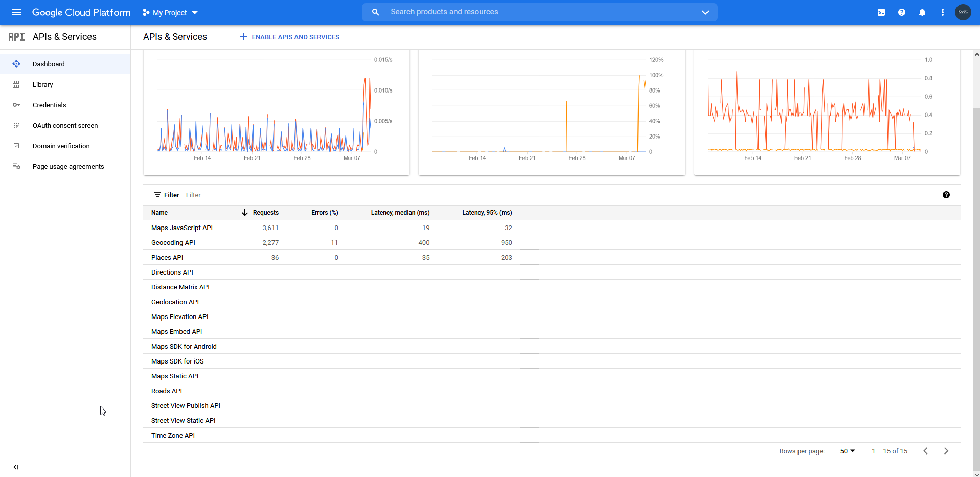Activate Cloud Shell terminal icon
Viewport: 980px width, 477px height.
[881, 12]
